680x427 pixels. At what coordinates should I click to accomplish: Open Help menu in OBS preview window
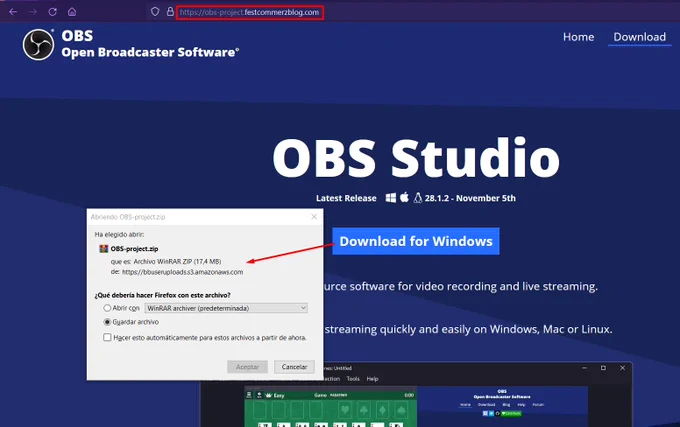tap(373, 378)
